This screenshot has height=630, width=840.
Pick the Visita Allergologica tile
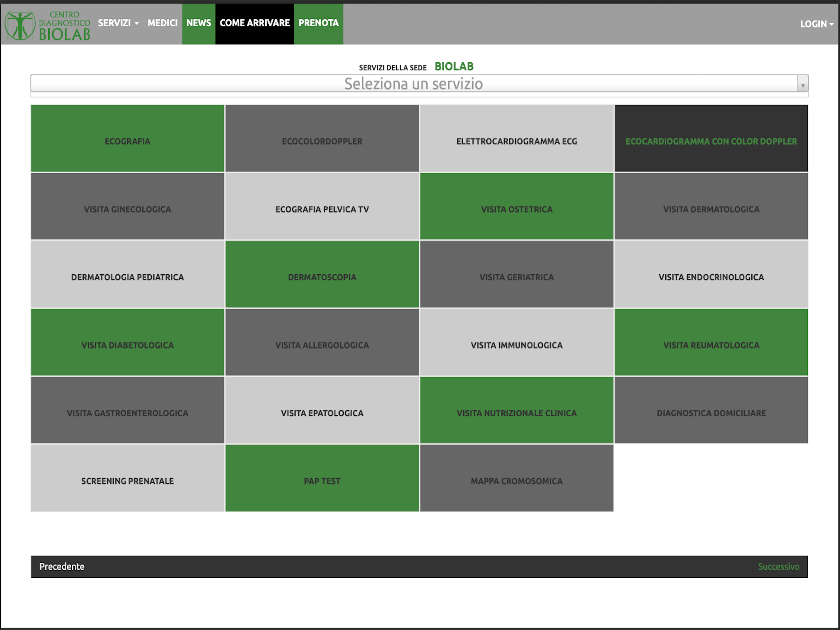coord(322,342)
